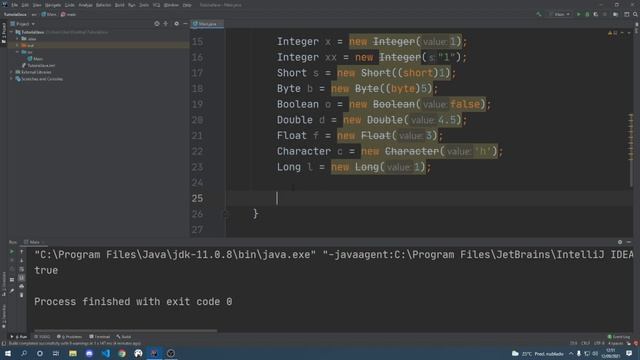Image resolution: width=640 pixels, height=360 pixels.
Task: Open Project panel settings gear
Action: pos(176,24)
